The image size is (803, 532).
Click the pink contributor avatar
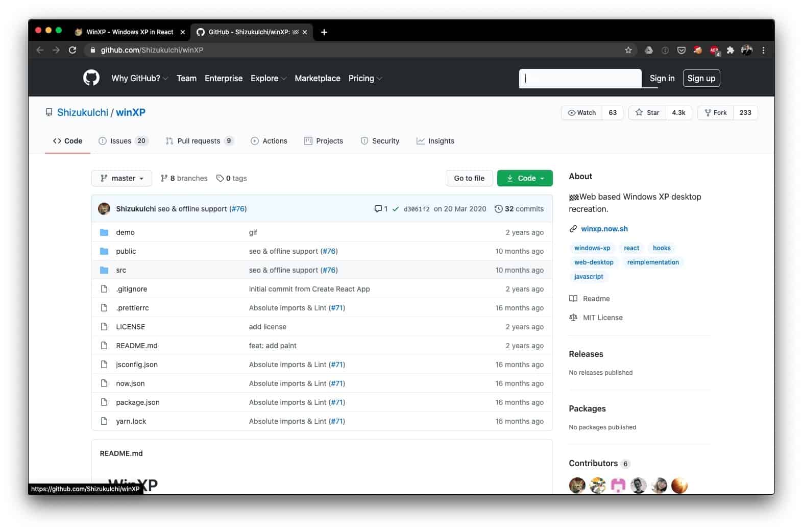tap(618, 485)
